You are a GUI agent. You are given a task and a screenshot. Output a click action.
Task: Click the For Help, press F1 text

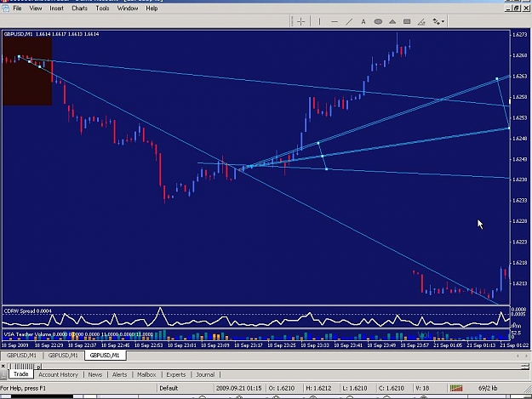pyautogui.click(x=23, y=388)
